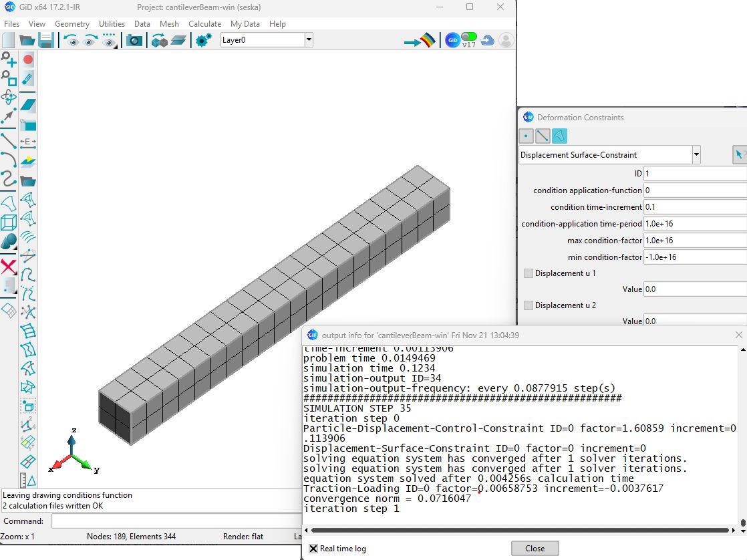Open the Geometry menu
Image resolution: width=747 pixels, height=560 pixels.
pyautogui.click(x=72, y=24)
